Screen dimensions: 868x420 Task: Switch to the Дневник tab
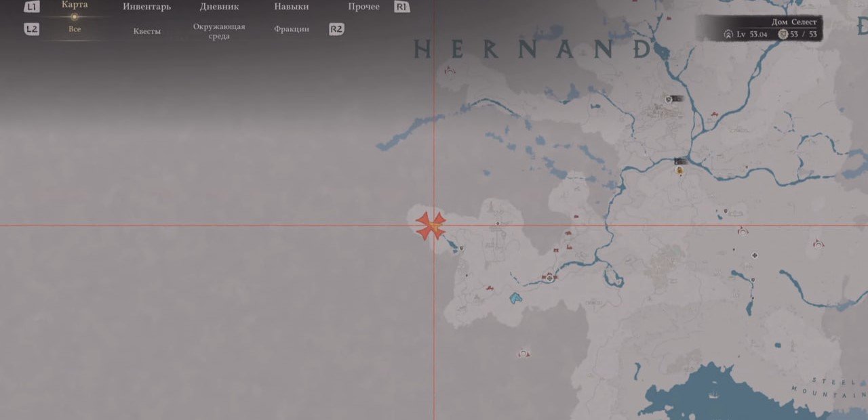point(219,7)
